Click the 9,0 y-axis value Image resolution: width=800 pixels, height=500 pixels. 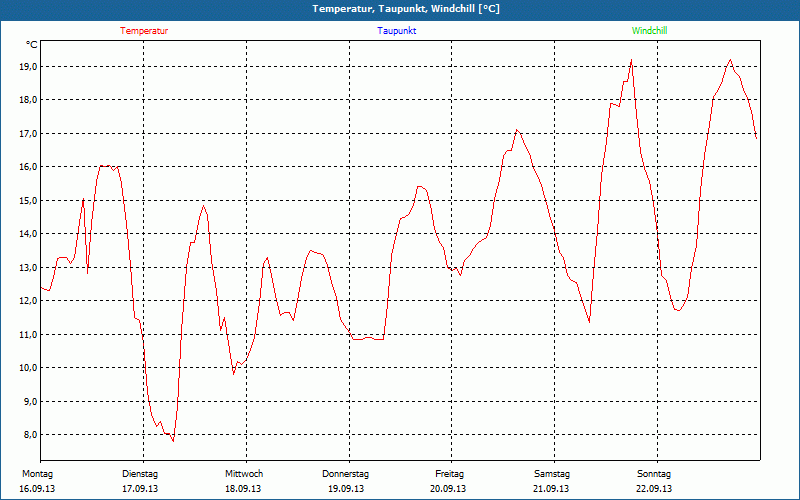click(31, 402)
